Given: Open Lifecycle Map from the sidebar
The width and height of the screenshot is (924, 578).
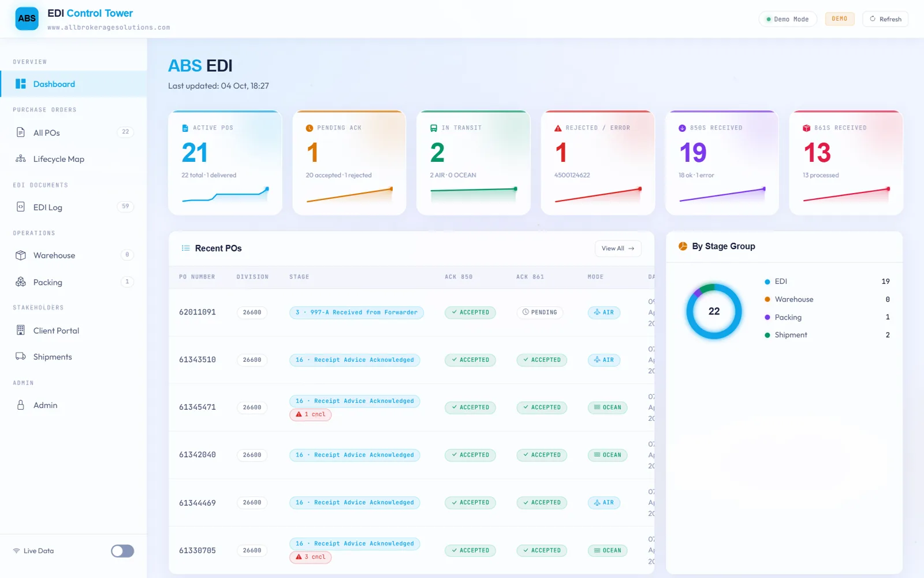Looking at the screenshot, I should [73, 159].
